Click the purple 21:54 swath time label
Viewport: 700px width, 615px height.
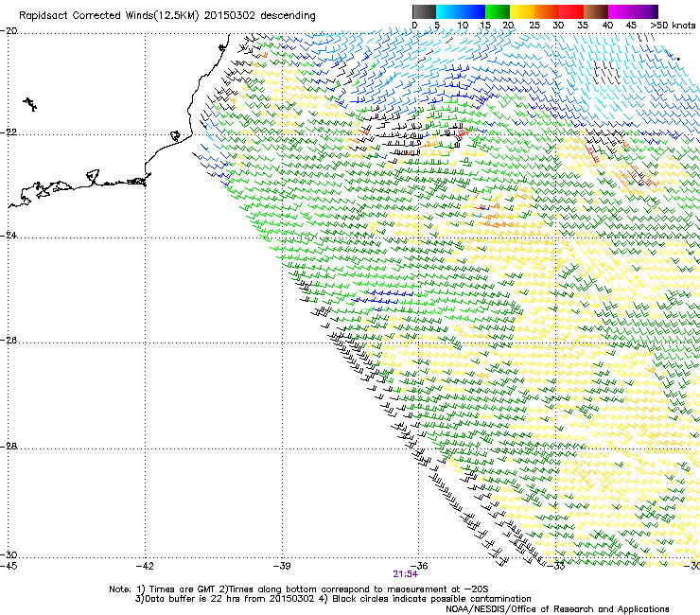click(406, 574)
